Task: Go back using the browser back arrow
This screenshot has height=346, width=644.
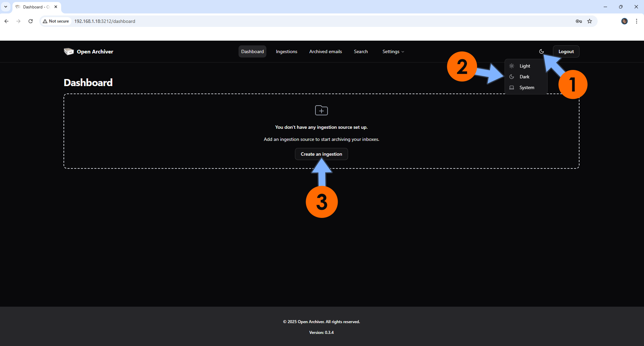Action: pyautogui.click(x=6, y=21)
